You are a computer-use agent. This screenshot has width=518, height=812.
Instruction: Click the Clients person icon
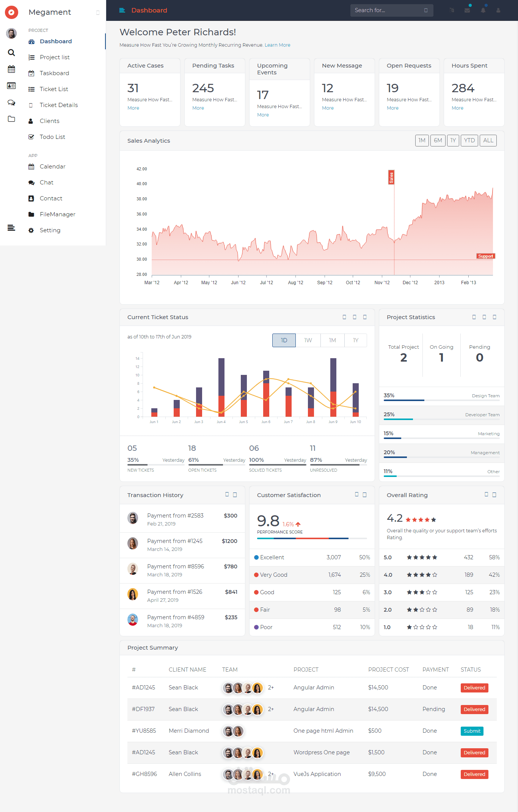(31, 121)
